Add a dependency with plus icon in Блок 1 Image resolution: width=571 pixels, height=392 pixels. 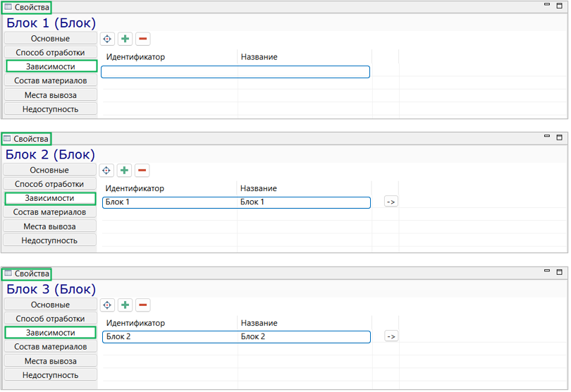(x=125, y=39)
